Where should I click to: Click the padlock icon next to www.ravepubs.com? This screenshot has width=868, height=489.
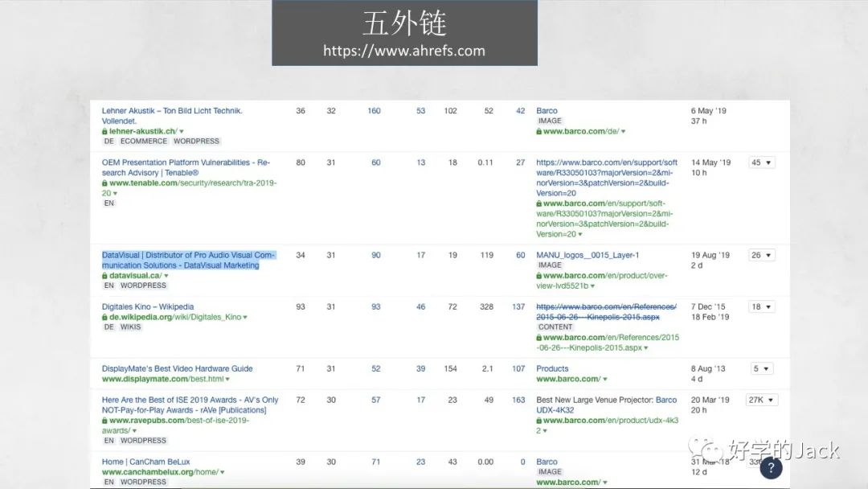105,420
